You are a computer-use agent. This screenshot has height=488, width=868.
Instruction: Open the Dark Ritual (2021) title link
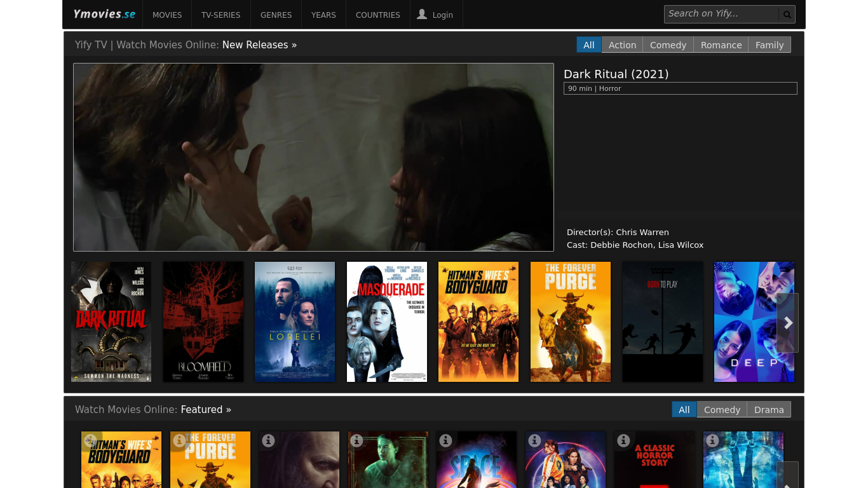tap(616, 74)
